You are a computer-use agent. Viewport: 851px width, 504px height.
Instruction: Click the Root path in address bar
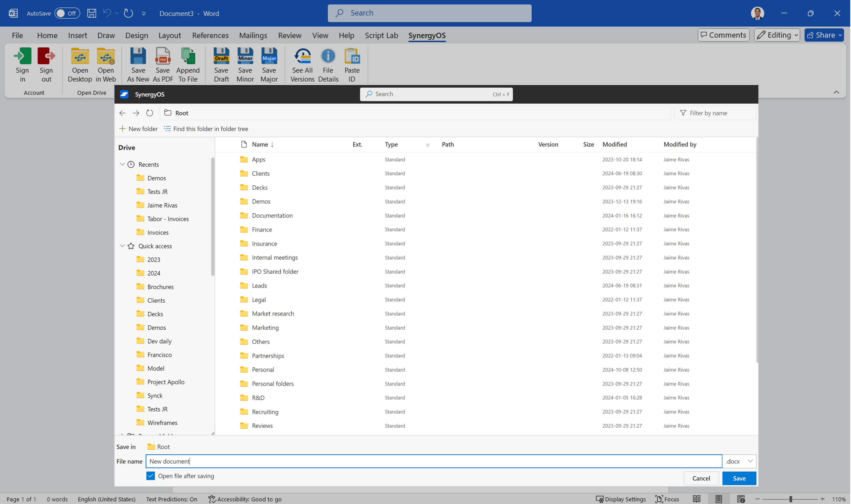pos(182,113)
